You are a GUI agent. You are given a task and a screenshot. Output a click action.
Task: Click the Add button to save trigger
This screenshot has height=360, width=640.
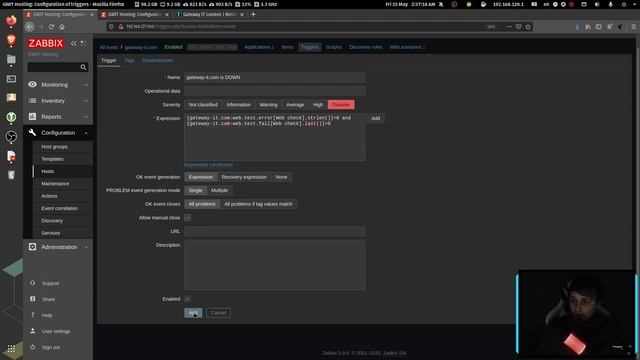coord(193,313)
